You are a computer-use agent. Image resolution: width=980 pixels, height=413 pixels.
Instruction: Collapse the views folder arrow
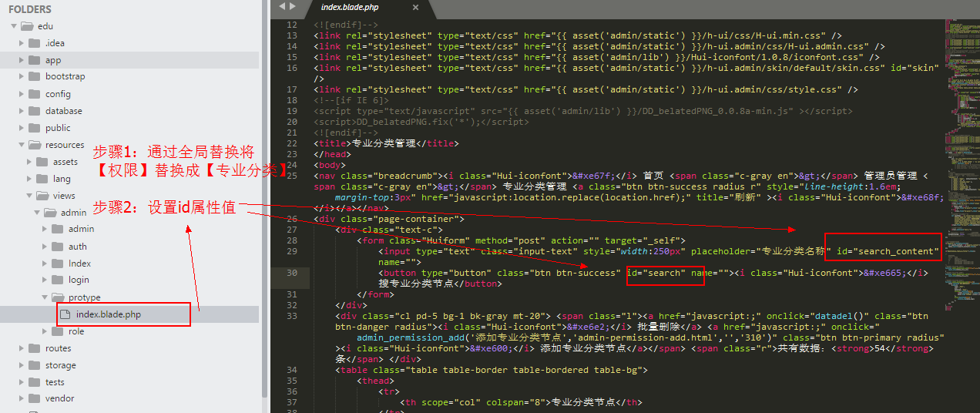click(x=29, y=196)
